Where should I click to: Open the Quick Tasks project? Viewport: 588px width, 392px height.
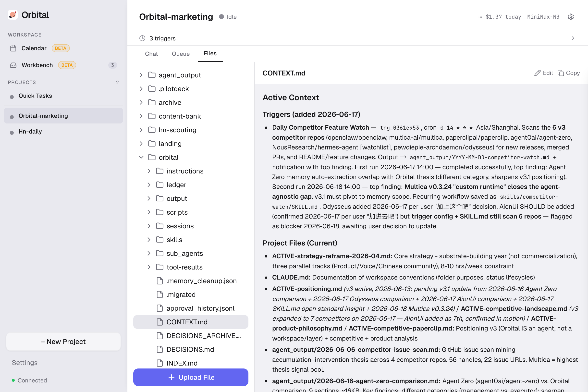[63, 96]
